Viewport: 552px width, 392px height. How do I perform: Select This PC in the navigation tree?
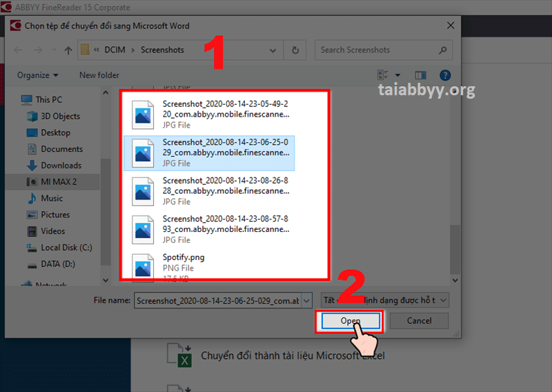[x=48, y=99]
